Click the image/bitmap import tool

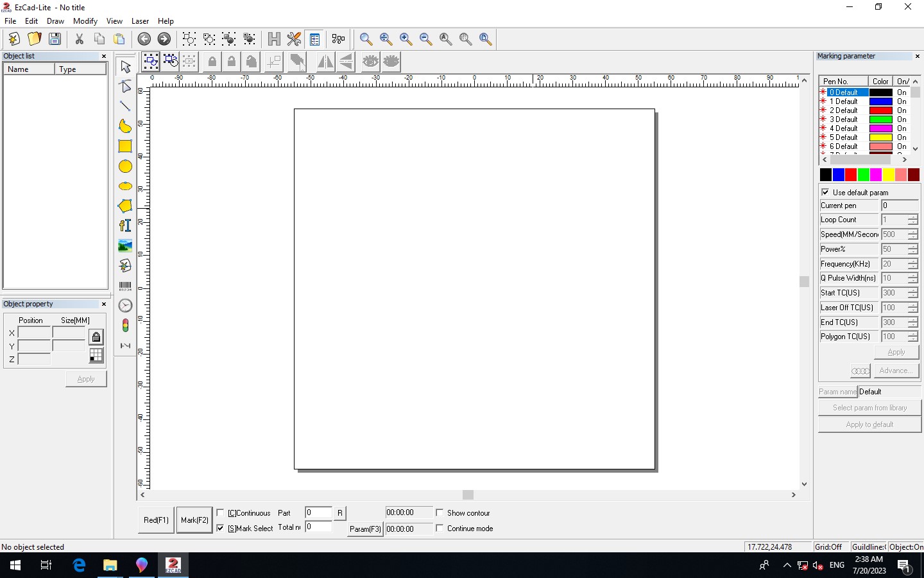(125, 245)
